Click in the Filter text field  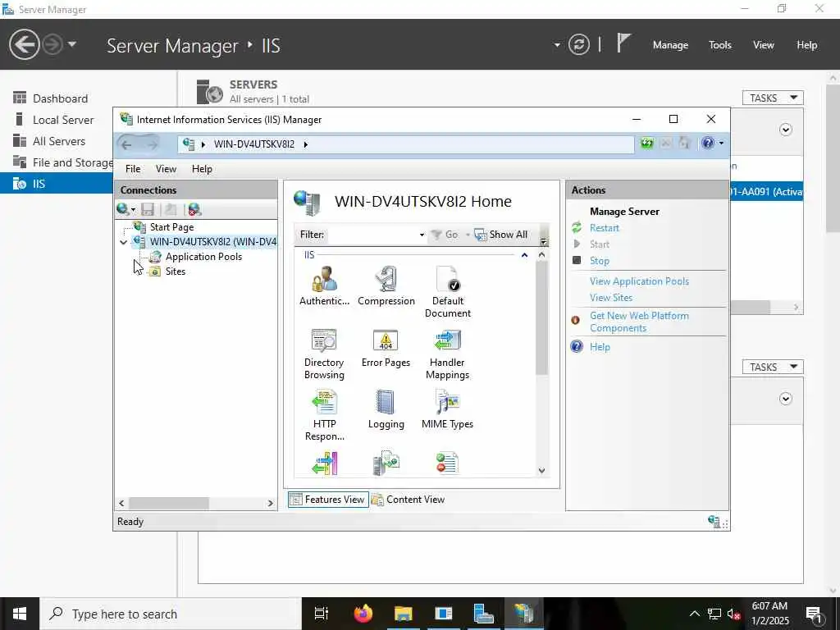point(373,235)
